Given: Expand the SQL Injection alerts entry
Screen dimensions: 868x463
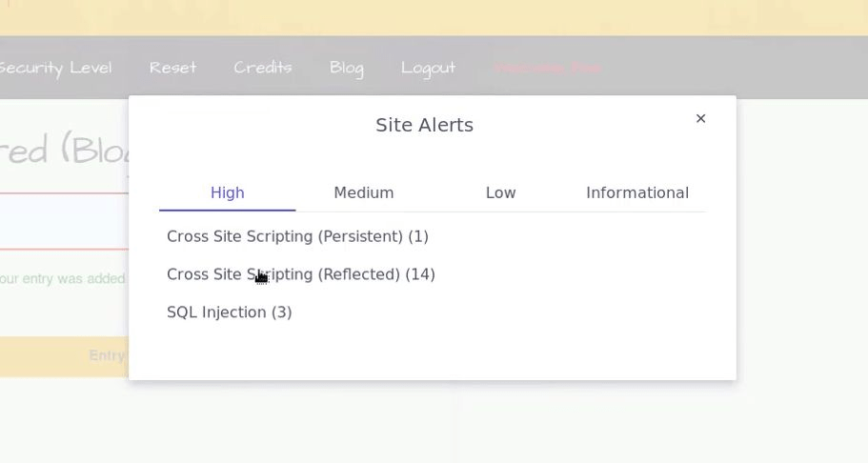Looking at the screenshot, I should click(229, 312).
